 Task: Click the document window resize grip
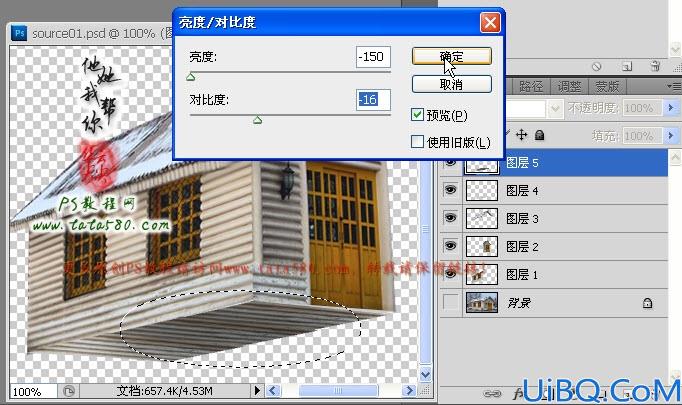[x=427, y=390]
